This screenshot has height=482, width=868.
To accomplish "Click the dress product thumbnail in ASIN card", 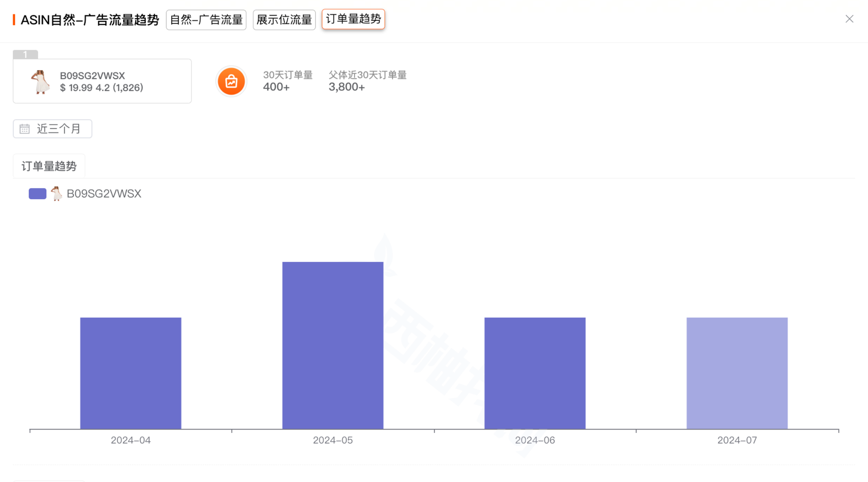I will tap(40, 82).
